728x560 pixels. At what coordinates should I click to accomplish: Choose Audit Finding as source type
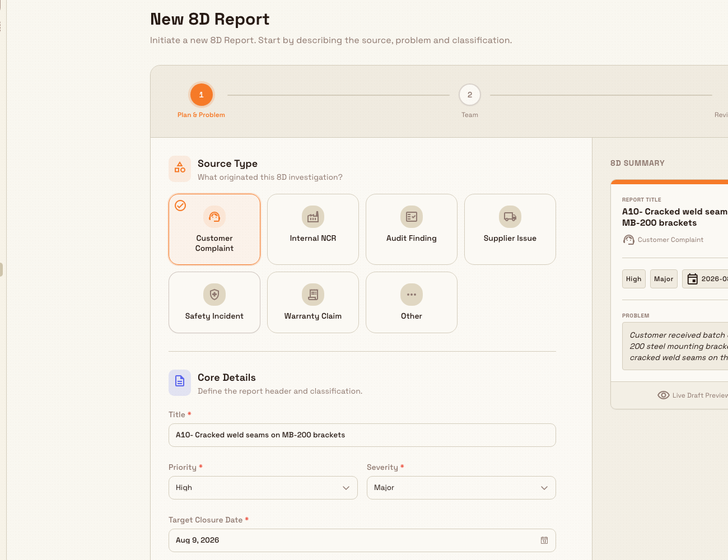click(x=412, y=229)
